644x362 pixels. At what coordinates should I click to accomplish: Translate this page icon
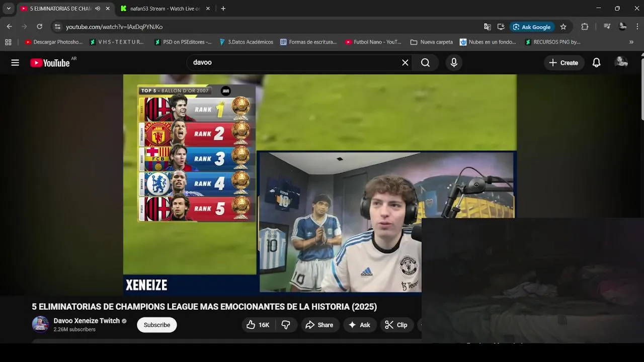pyautogui.click(x=487, y=27)
